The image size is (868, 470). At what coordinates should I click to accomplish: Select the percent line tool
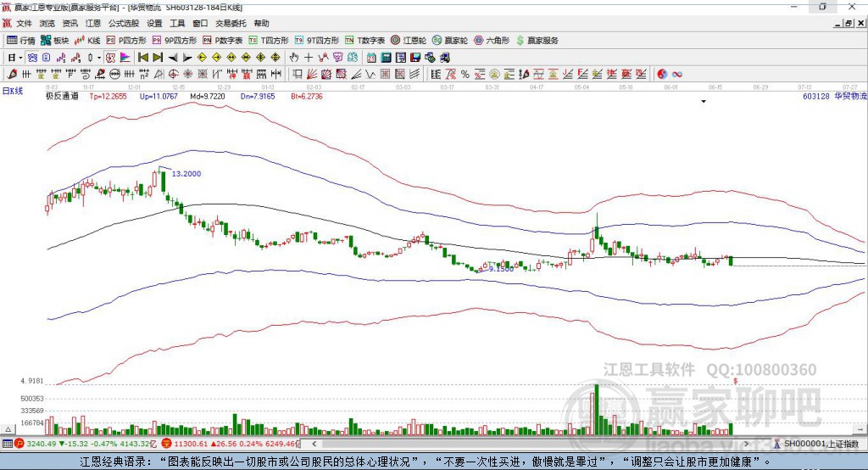tap(465, 75)
